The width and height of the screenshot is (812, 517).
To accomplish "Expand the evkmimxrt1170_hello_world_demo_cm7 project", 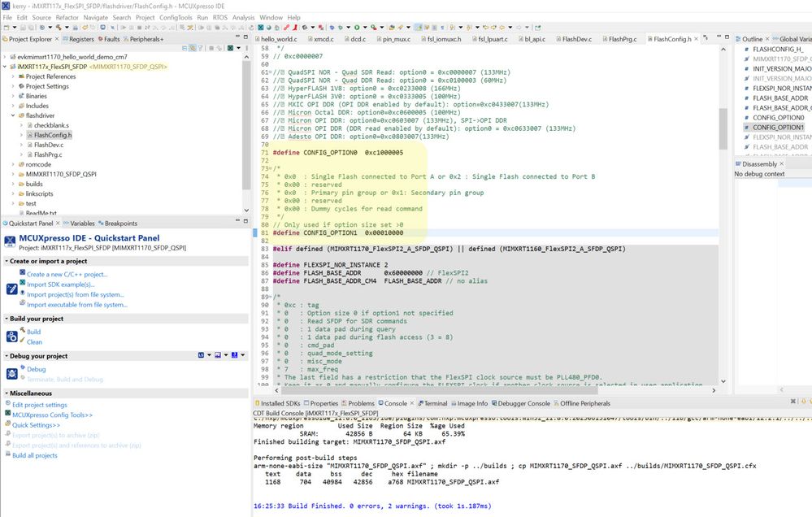I will (x=5, y=57).
